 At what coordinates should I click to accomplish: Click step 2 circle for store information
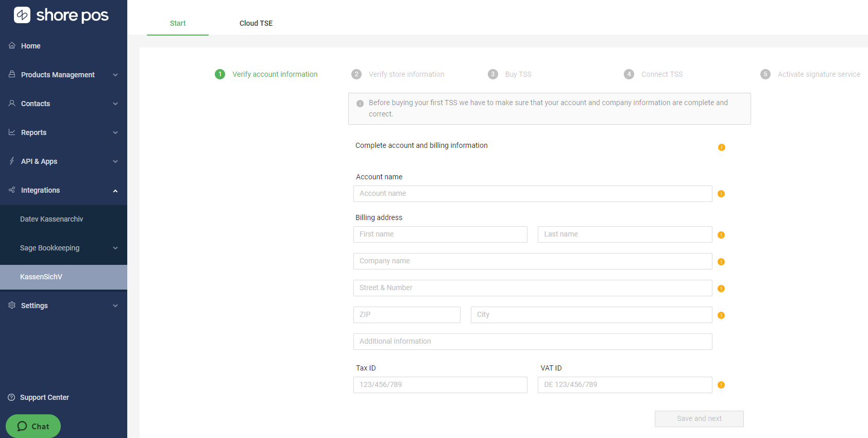(356, 74)
